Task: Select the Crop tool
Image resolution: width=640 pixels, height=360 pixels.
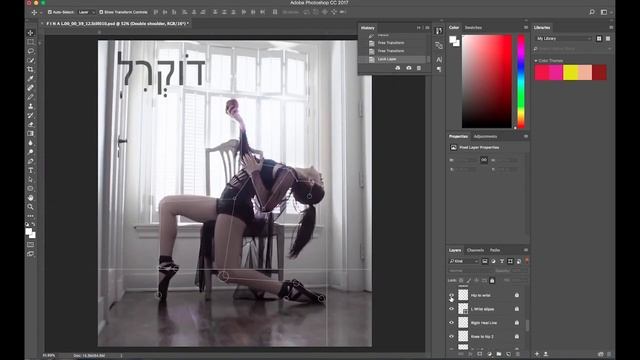Action: pos(31,69)
